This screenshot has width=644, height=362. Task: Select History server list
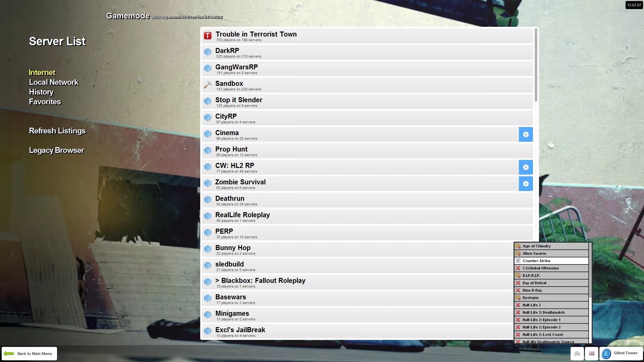[41, 92]
